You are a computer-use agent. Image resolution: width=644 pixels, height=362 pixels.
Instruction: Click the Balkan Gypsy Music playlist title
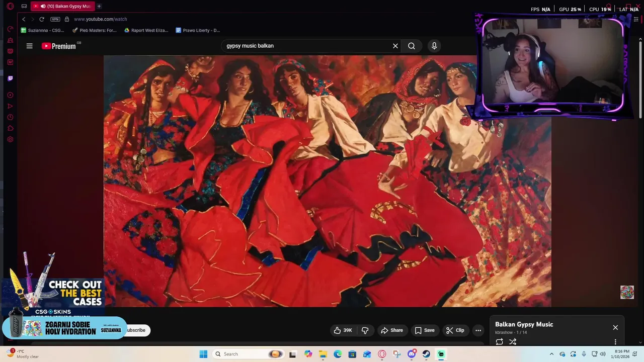tap(524, 324)
